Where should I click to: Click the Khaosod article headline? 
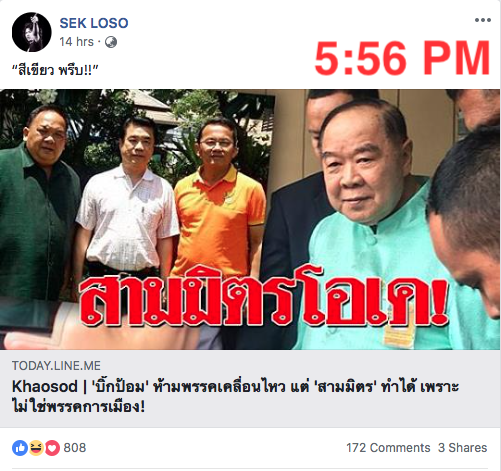235,397
